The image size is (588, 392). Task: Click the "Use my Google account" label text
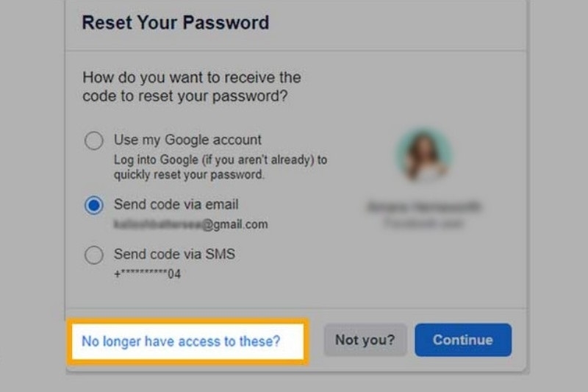[x=187, y=140]
